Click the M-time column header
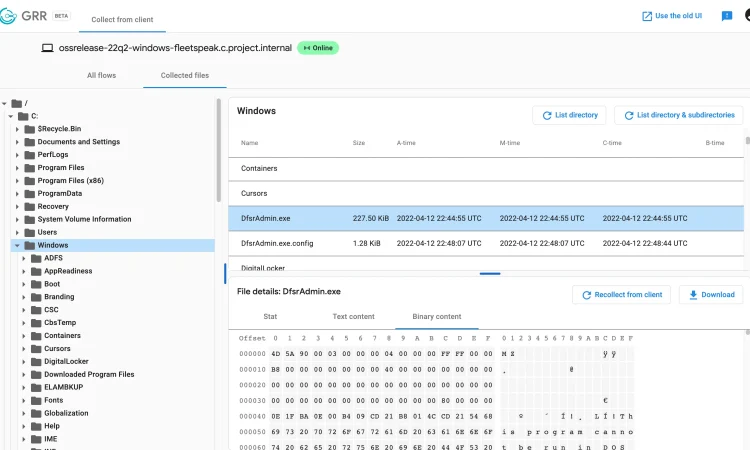 [x=510, y=143]
